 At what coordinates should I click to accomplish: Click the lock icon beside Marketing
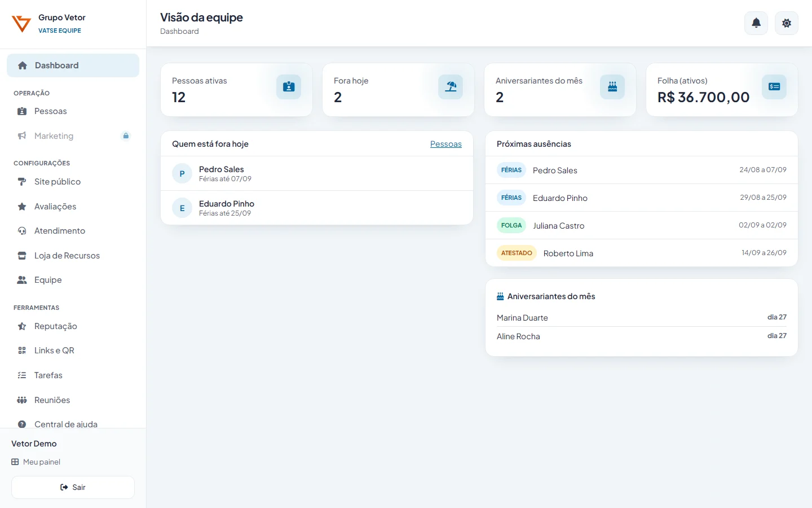pos(126,136)
